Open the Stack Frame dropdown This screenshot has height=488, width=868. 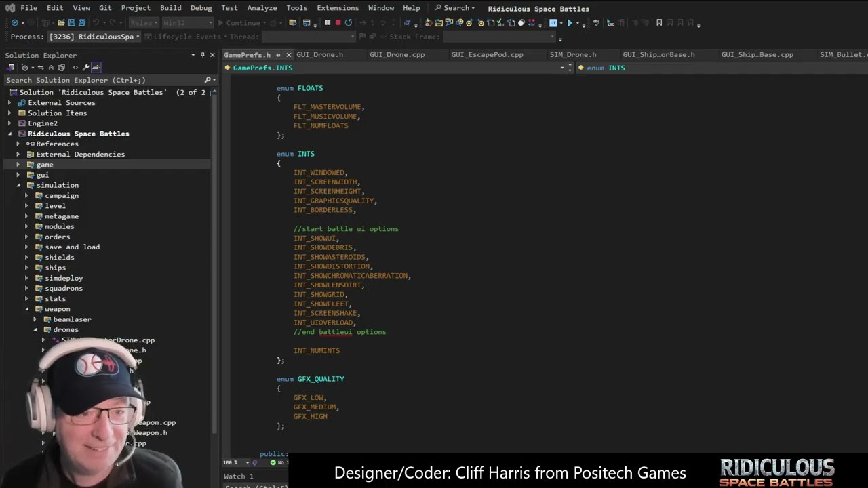499,37
